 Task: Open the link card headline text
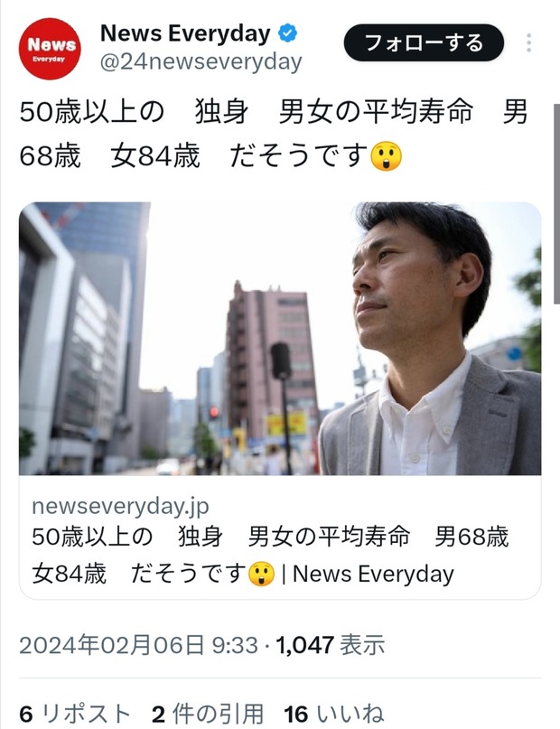tap(270, 556)
